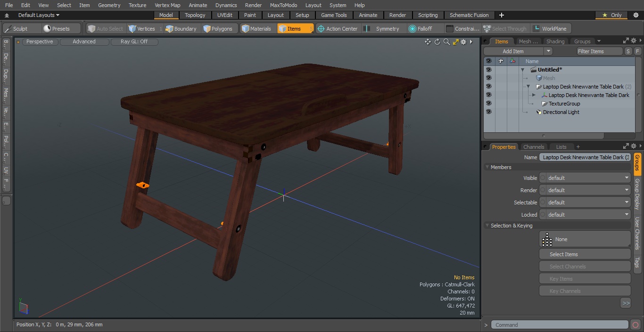Toggle visibility of Laptop Desk group folder
This screenshot has width=644, height=332.
coord(488,87)
